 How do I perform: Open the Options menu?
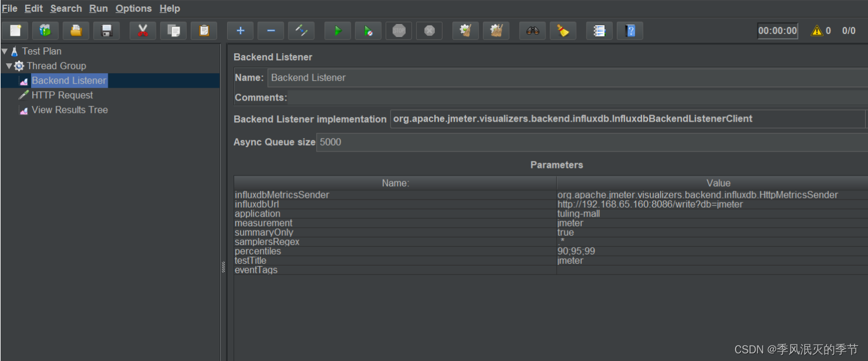click(133, 8)
